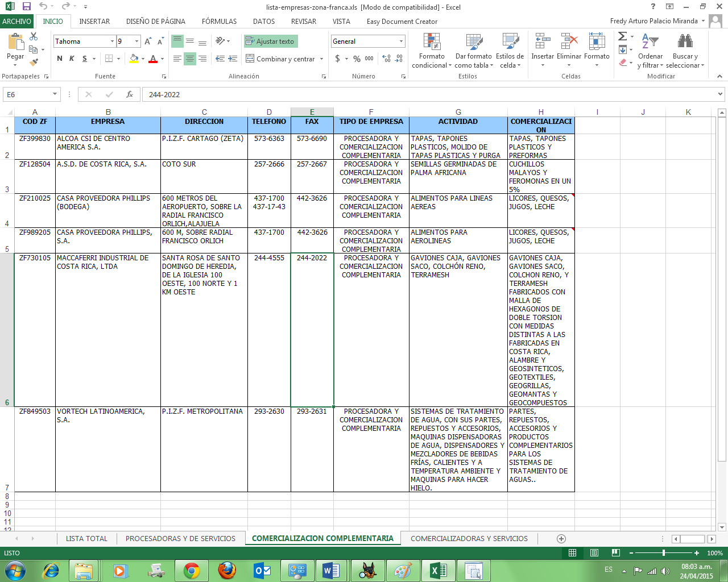728x582 pixels.
Task: Open the LISTA TOTAL sheet tab
Action: [x=86, y=538]
